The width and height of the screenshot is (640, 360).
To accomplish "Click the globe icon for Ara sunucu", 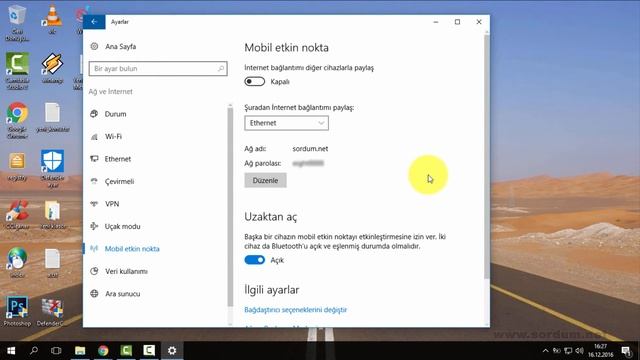I will click(x=94, y=293).
